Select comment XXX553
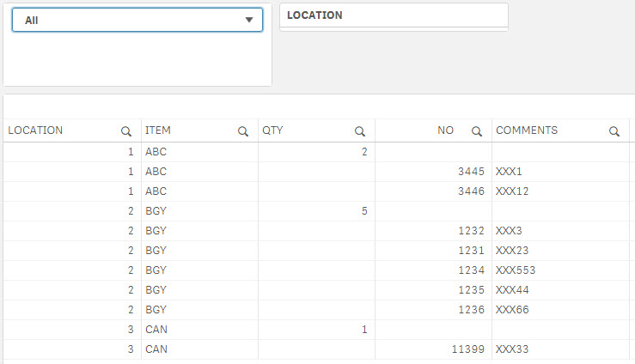Image resolution: width=635 pixels, height=364 pixels. [x=515, y=270]
